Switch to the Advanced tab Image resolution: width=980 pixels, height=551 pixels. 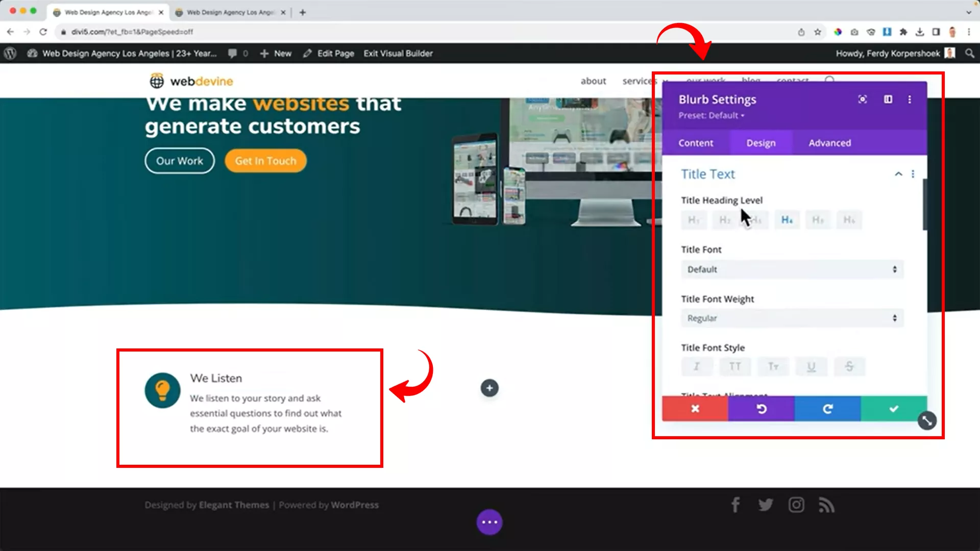coord(829,143)
